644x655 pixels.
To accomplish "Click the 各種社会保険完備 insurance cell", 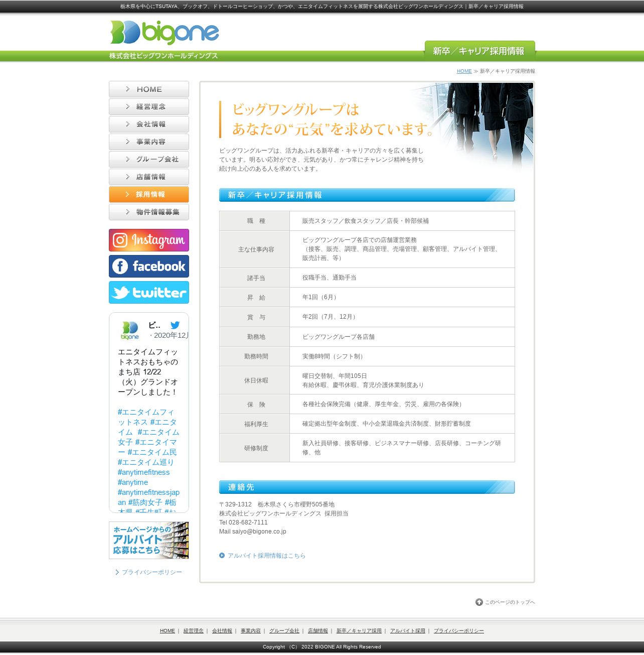I will pyautogui.click(x=402, y=404).
